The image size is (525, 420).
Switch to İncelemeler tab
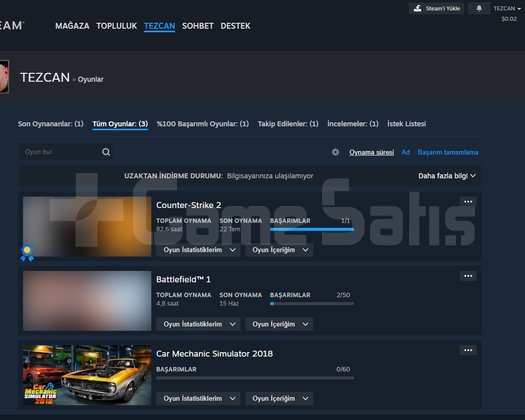(353, 124)
